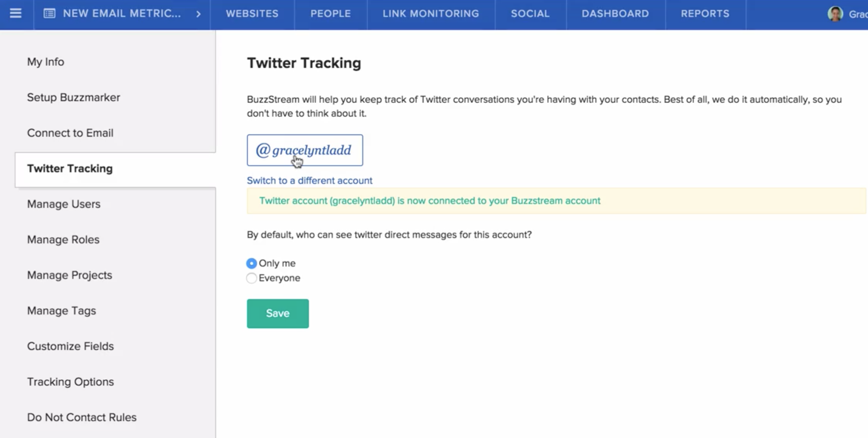Click the Save button
Viewport: 868px width, 438px height.
tap(278, 313)
